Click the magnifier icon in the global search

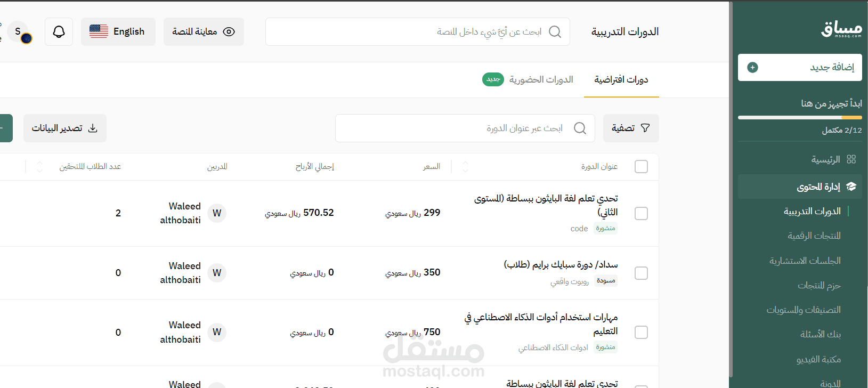point(555,31)
